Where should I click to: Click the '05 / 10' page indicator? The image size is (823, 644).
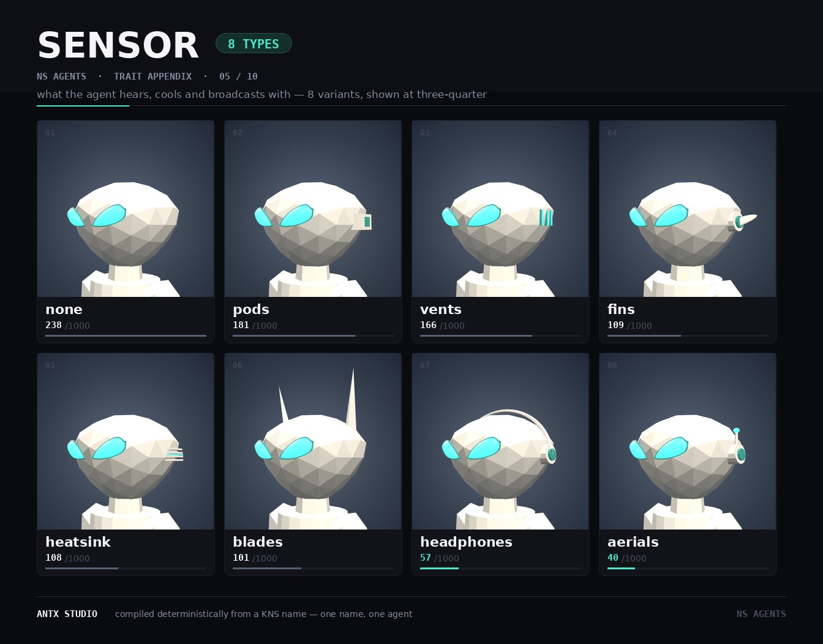[238, 77]
